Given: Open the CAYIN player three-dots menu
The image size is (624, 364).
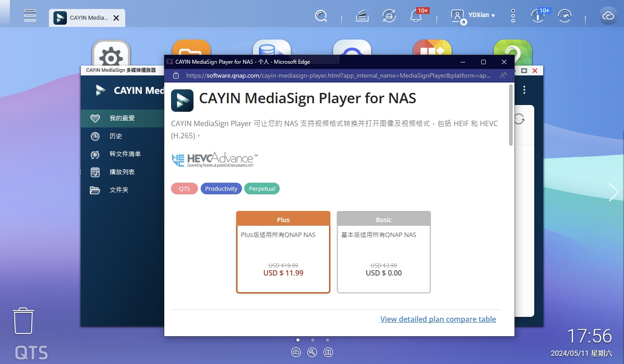Looking at the screenshot, I should click(x=524, y=90).
